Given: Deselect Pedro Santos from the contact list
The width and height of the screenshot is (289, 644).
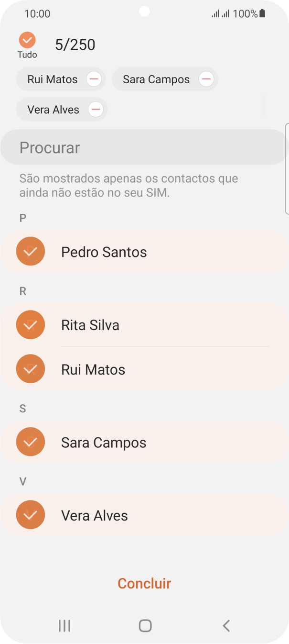Looking at the screenshot, I should 30,251.
